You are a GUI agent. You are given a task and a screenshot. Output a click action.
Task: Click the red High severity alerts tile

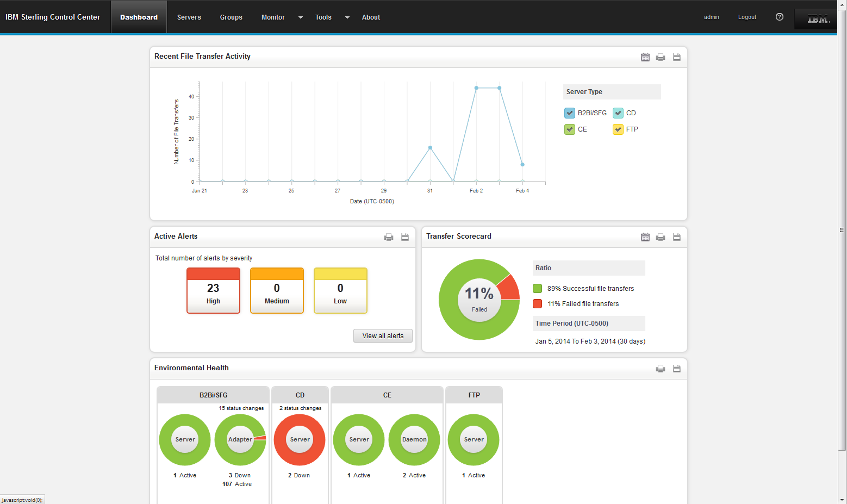[213, 291]
